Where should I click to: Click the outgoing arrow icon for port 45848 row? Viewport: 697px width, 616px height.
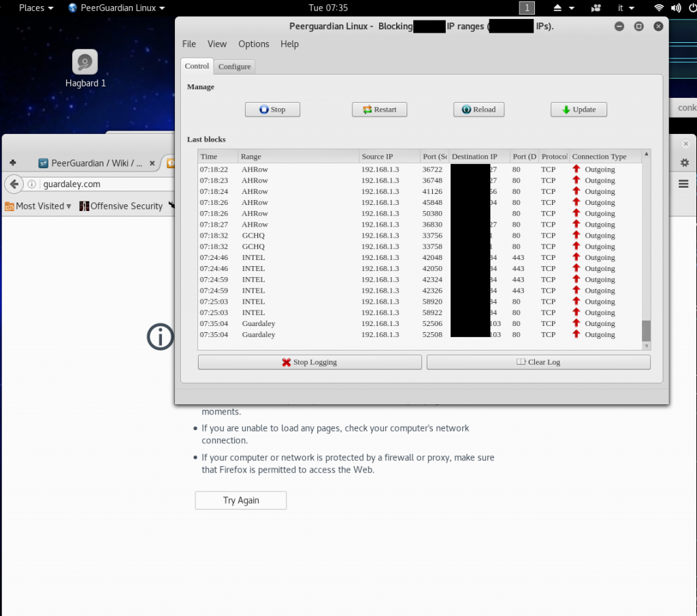coord(576,201)
